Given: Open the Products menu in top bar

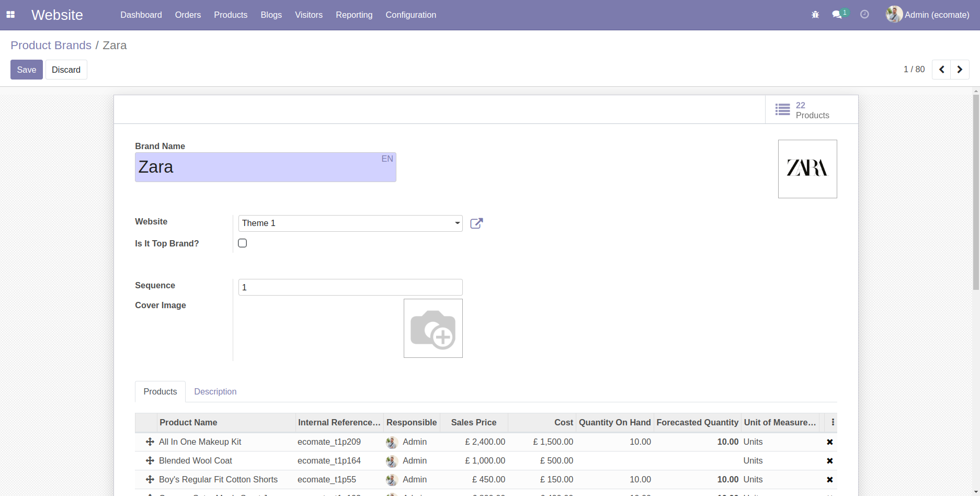Looking at the screenshot, I should pos(231,15).
